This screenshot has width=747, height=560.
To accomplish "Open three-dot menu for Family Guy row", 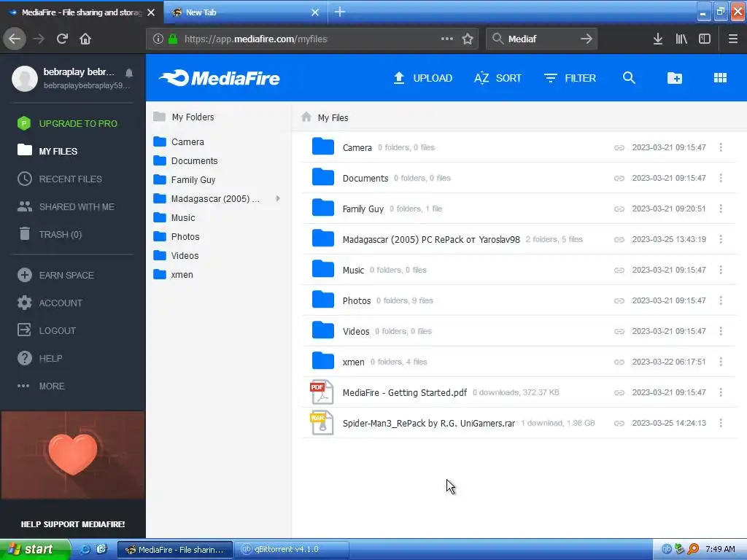I will pos(721,209).
